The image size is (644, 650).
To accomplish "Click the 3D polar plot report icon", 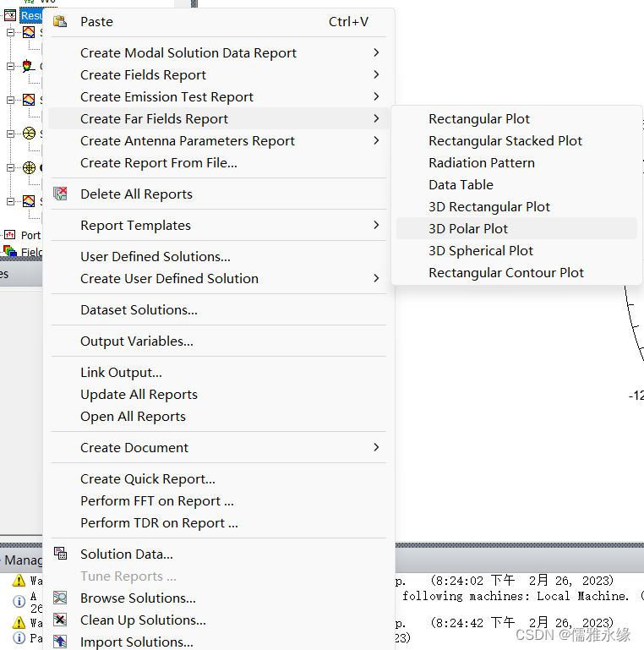I will 28,66.
